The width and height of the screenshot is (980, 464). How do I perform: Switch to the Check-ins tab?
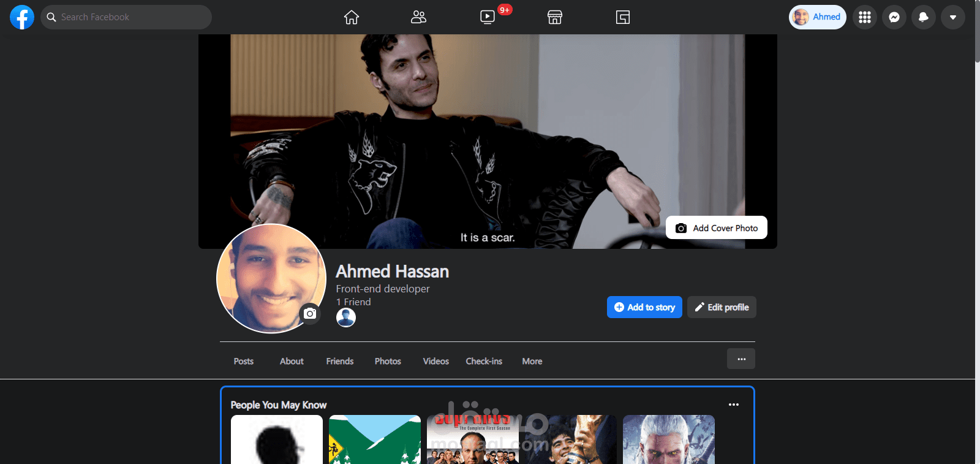pyautogui.click(x=484, y=361)
